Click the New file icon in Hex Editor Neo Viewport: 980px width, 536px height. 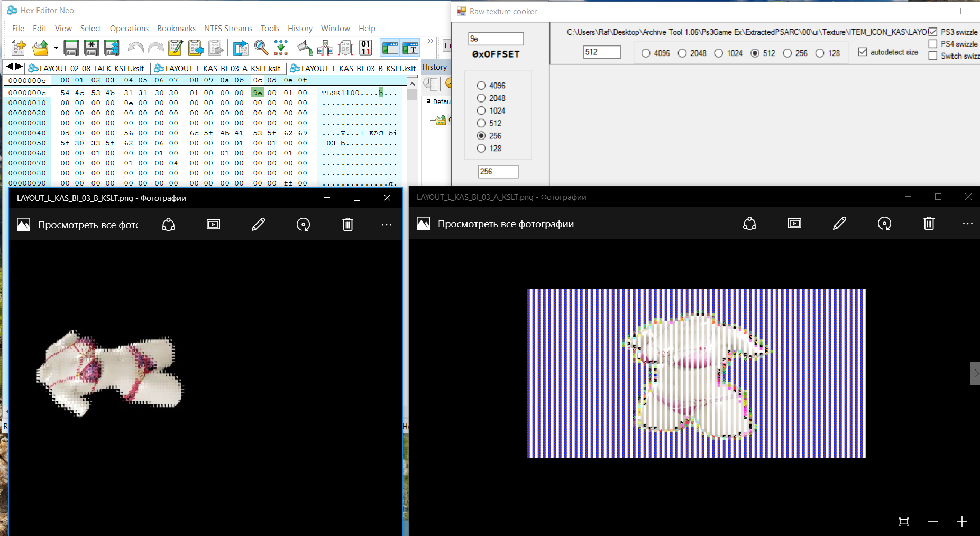19,48
